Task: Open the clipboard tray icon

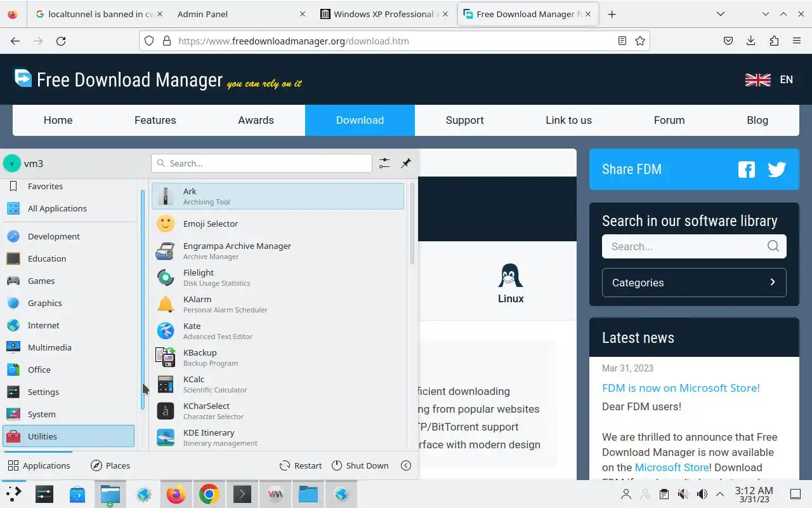Action: (664, 494)
